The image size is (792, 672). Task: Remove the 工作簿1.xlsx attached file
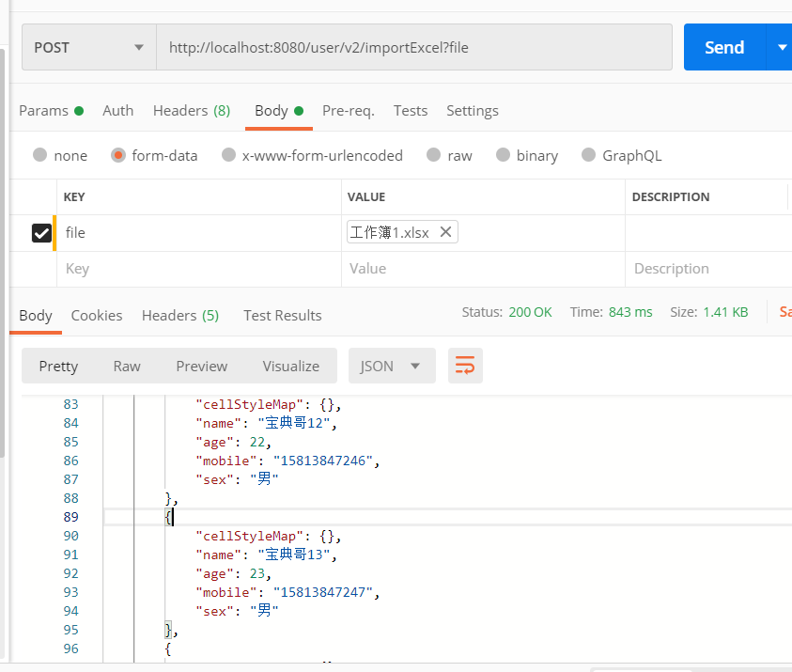coord(445,232)
